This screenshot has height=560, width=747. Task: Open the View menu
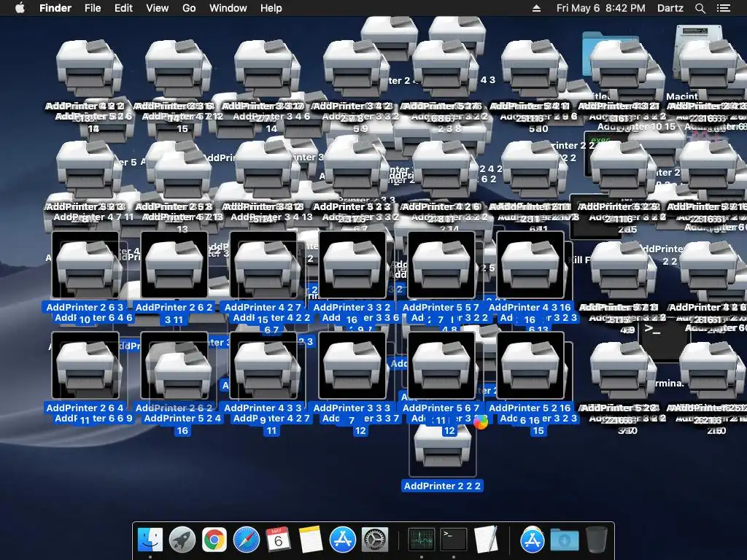point(158,8)
